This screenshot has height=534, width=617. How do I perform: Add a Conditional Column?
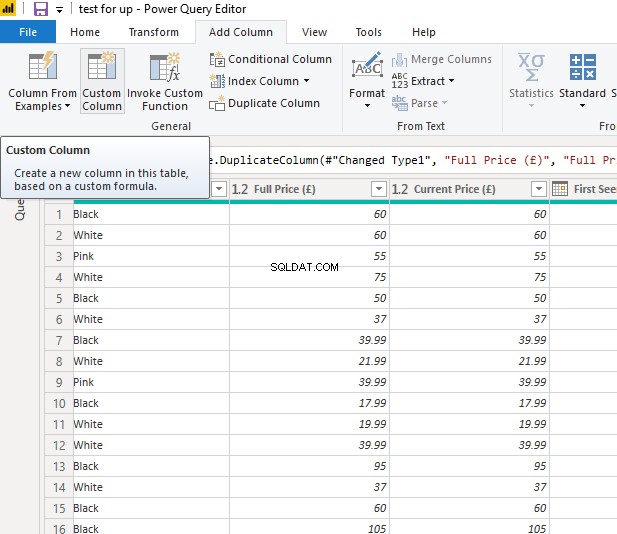click(x=271, y=59)
